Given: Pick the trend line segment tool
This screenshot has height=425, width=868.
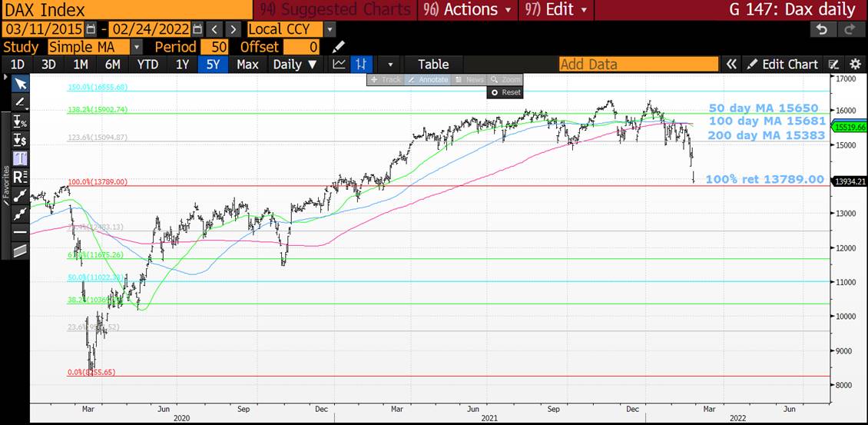Looking at the screenshot, I should pos(21,195).
